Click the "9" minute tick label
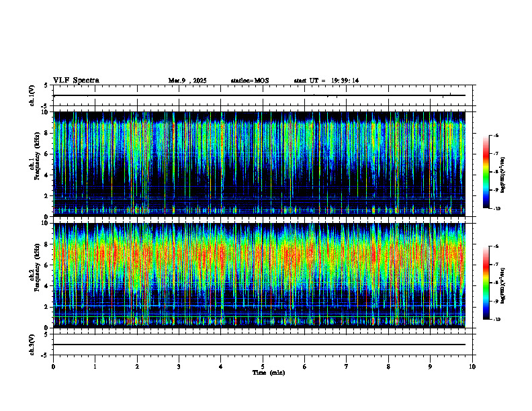Image resolution: width=532 pixels, height=411 pixels. [430, 367]
